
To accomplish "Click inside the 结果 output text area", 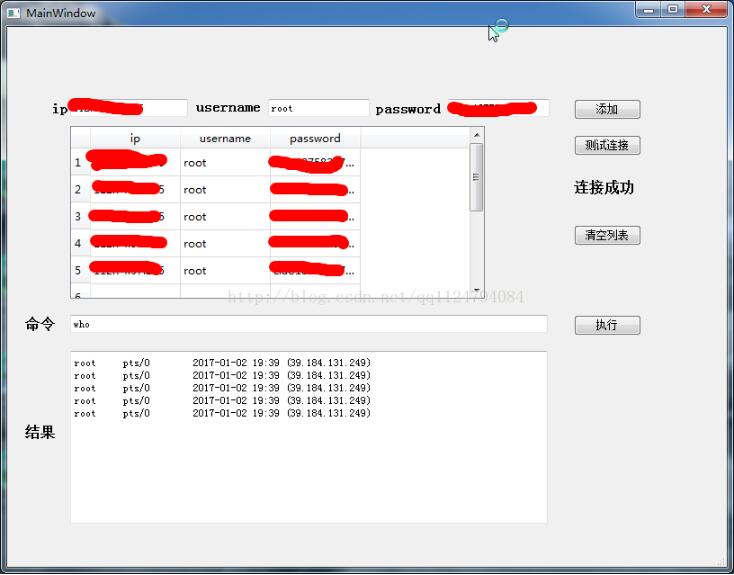I will click(x=309, y=437).
